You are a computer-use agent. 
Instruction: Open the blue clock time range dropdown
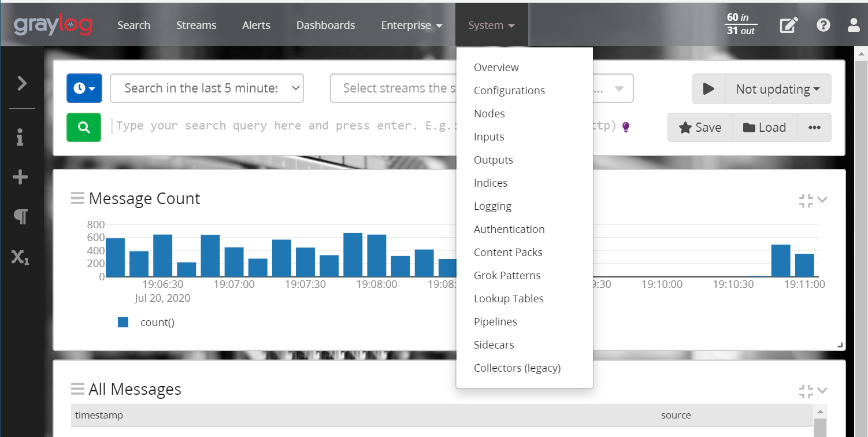click(84, 88)
